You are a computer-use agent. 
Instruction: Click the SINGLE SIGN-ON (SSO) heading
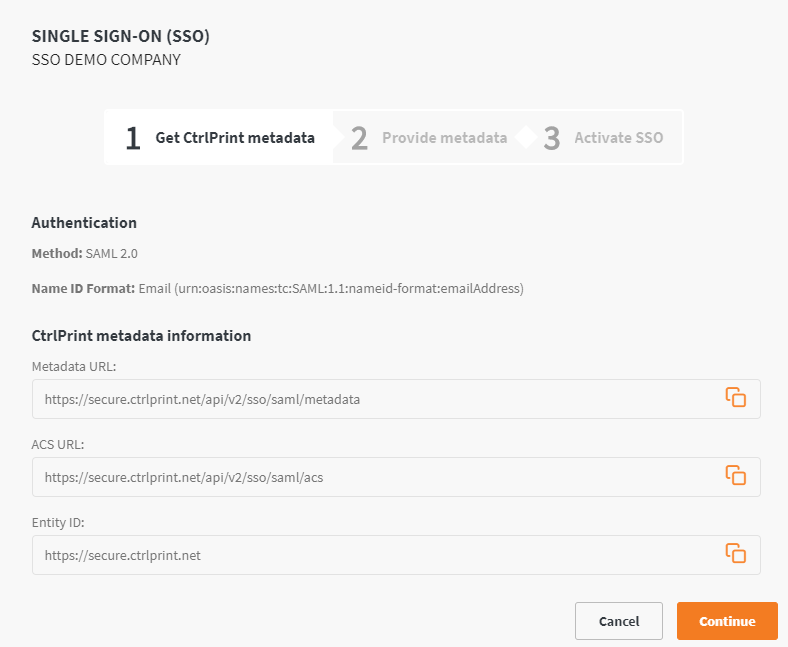click(x=121, y=36)
